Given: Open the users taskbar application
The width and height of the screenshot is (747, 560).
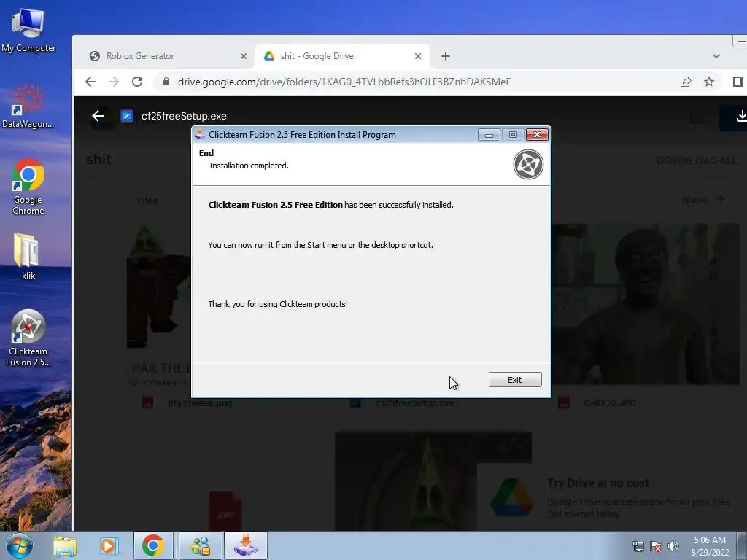Looking at the screenshot, I should 201,545.
